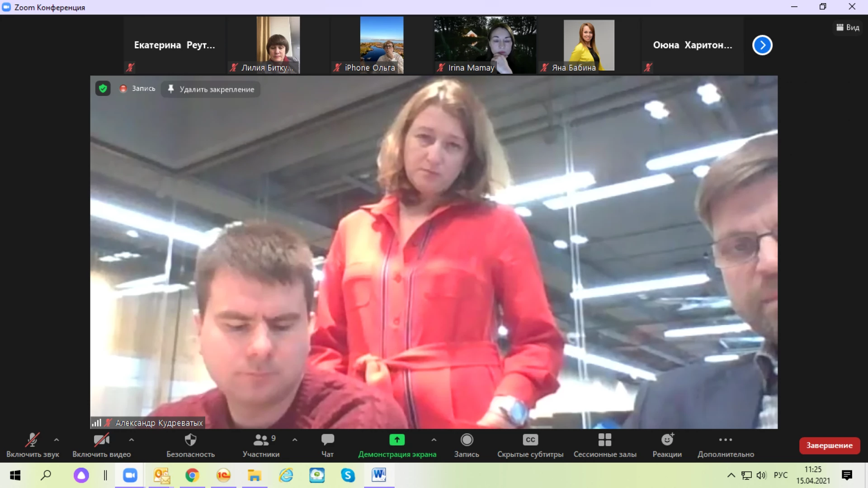This screenshot has height=488, width=868.
Task: Open the Вид view layout menu
Action: 848,27
